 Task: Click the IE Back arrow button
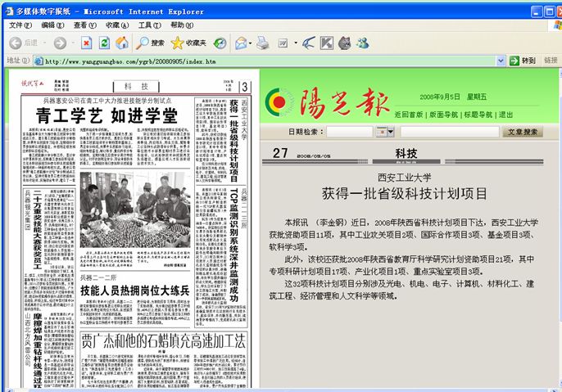point(16,43)
